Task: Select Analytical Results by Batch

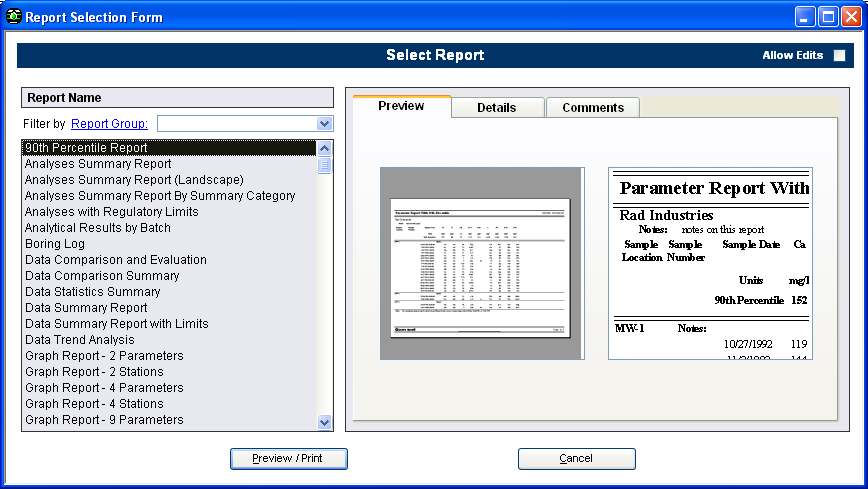Action: pos(169,228)
